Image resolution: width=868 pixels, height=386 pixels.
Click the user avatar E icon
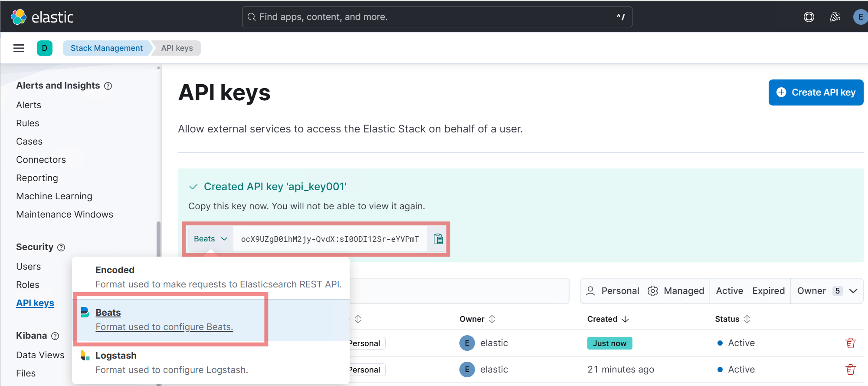pyautogui.click(x=860, y=17)
